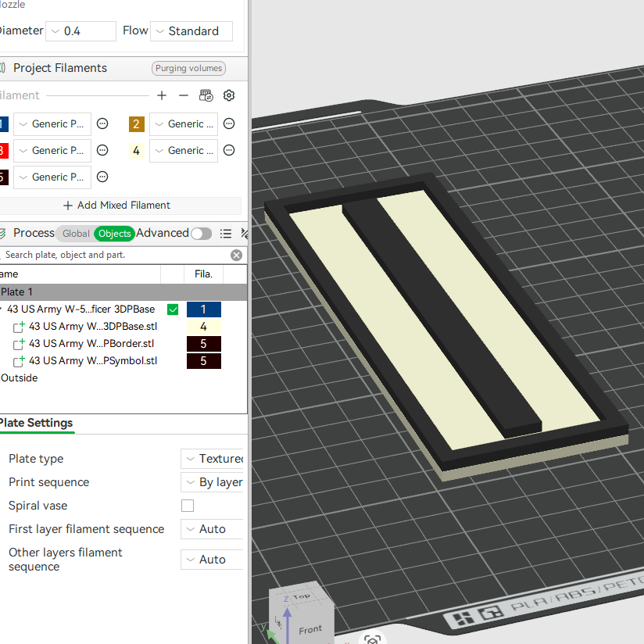The image size is (644, 644).
Task: Click the cream filament 4 color swatch
Action: pyautogui.click(x=136, y=151)
